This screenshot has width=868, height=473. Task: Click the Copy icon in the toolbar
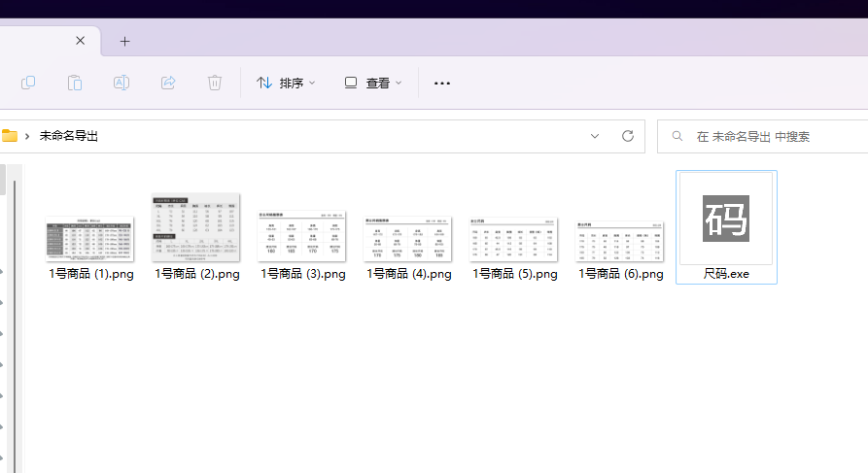click(x=28, y=84)
